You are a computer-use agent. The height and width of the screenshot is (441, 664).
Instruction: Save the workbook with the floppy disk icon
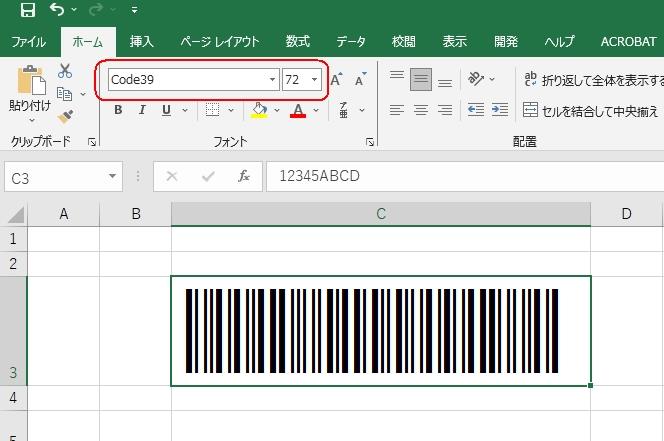point(28,9)
